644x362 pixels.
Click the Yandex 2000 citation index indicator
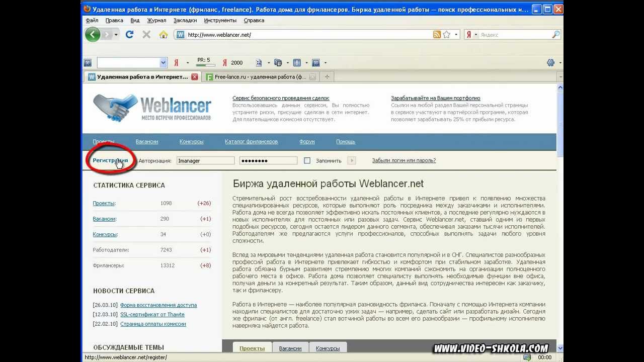click(x=232, y=63)
